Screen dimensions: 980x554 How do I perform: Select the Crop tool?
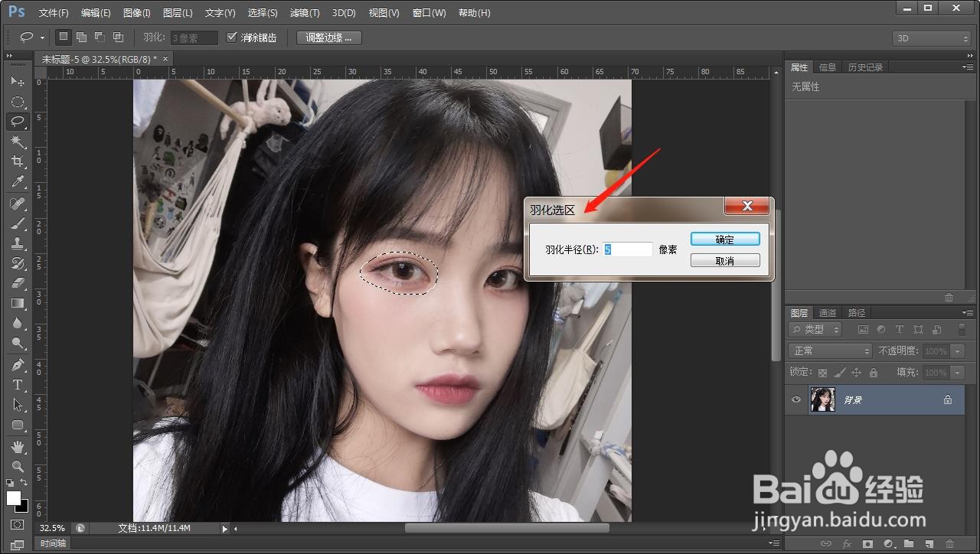pyautogui.click(x=18, y=161)
